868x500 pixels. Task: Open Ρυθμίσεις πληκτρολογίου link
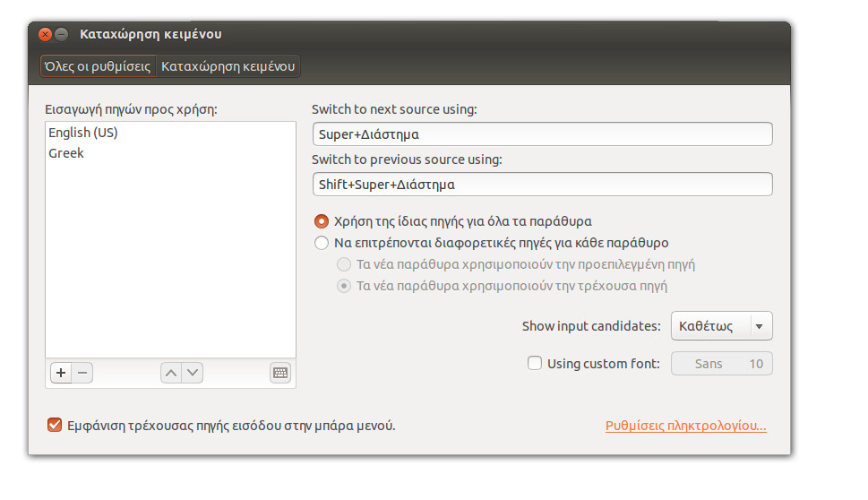[686, 426]
